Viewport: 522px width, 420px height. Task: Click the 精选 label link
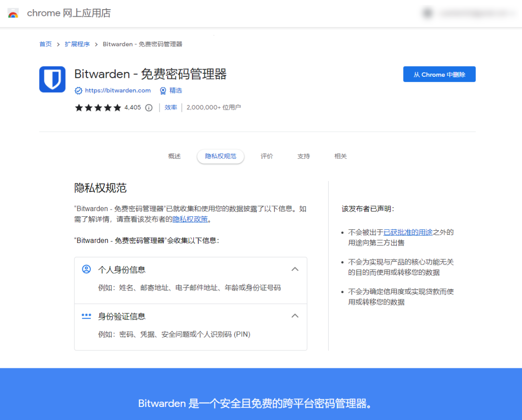[x=176, y=90]
